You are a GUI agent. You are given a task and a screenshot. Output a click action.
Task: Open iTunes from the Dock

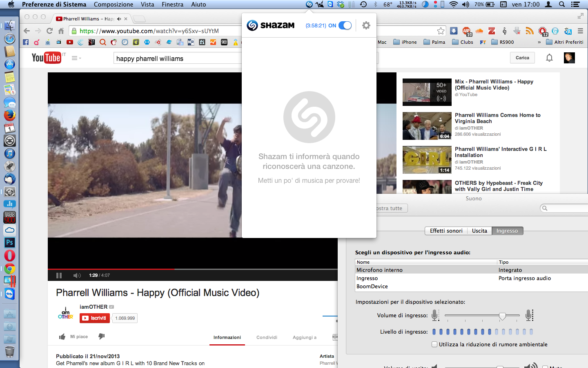pos(10,153)
